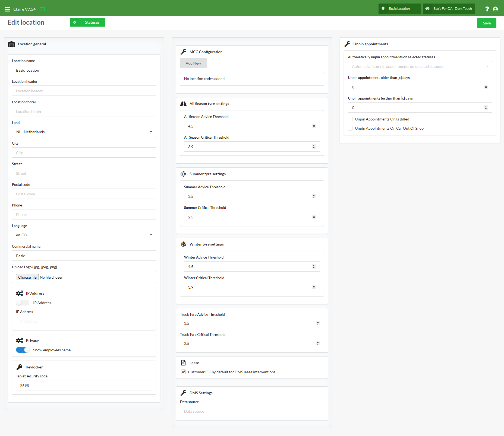The image size is (504, 436).
Task: Open the help question mark icon
Action: [487, 9]
